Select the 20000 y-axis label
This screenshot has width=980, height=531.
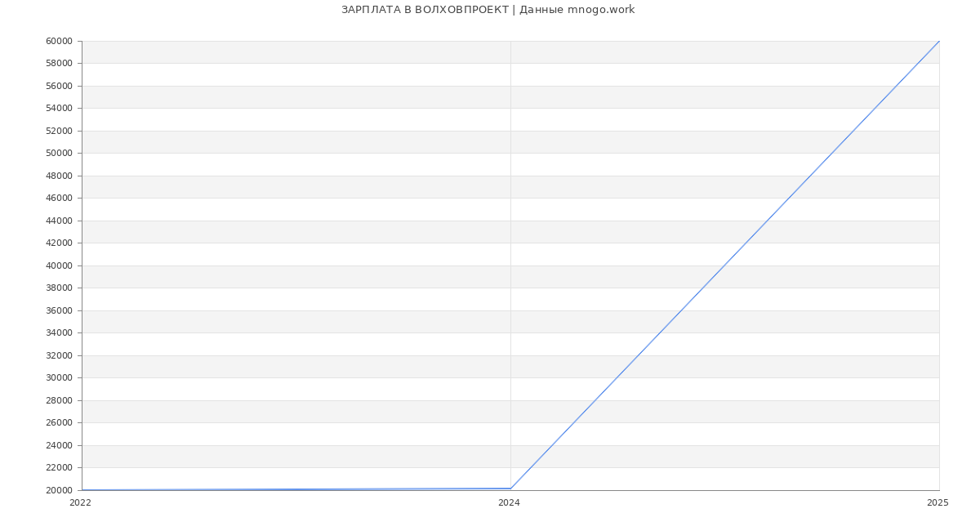59,490
